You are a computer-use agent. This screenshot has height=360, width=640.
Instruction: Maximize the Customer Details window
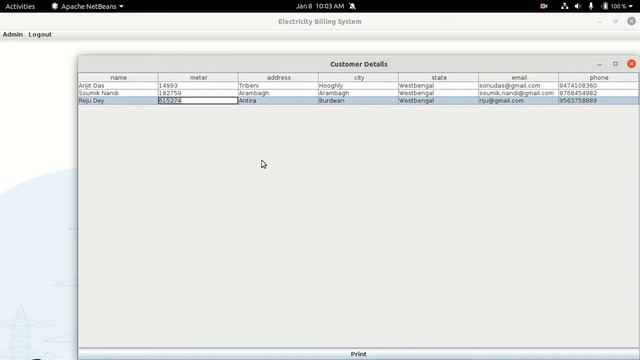pos(616,64)
